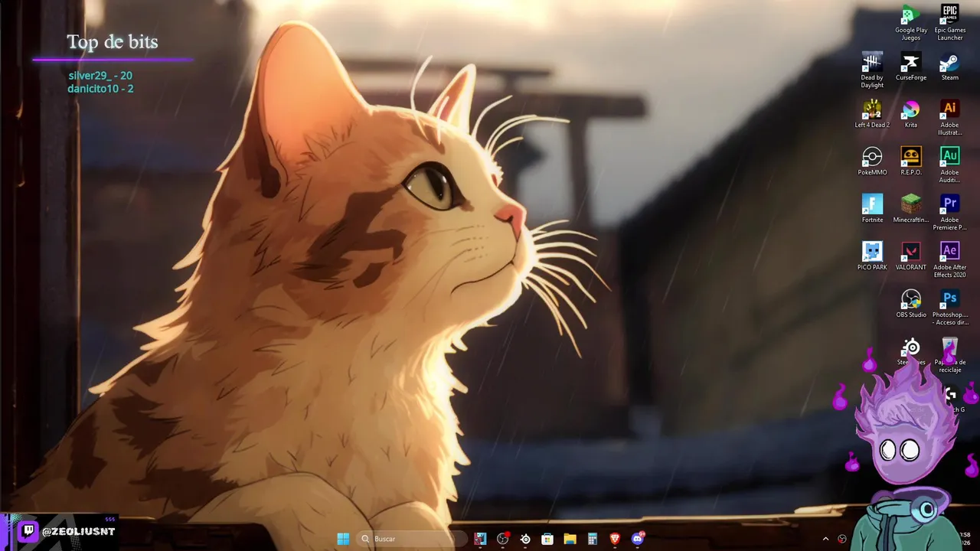The image size is (980, 551).
Task: Select the Left 4 Dead 2 shortcut
Action: tap(872, 114)
